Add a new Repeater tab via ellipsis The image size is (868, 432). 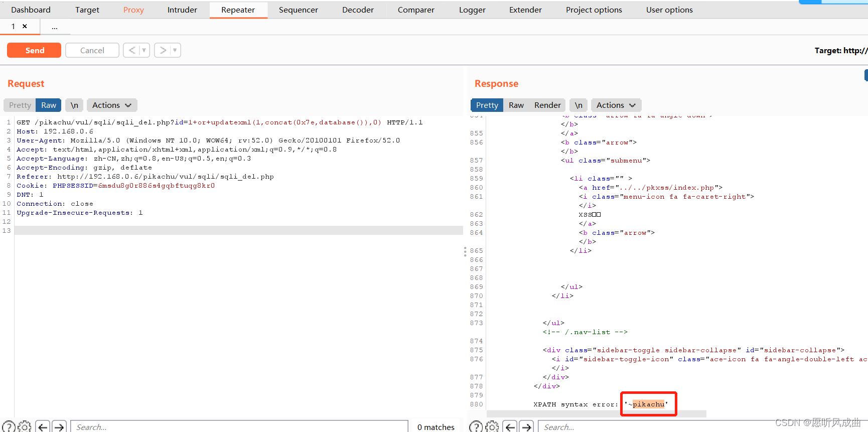pos(55,27)
